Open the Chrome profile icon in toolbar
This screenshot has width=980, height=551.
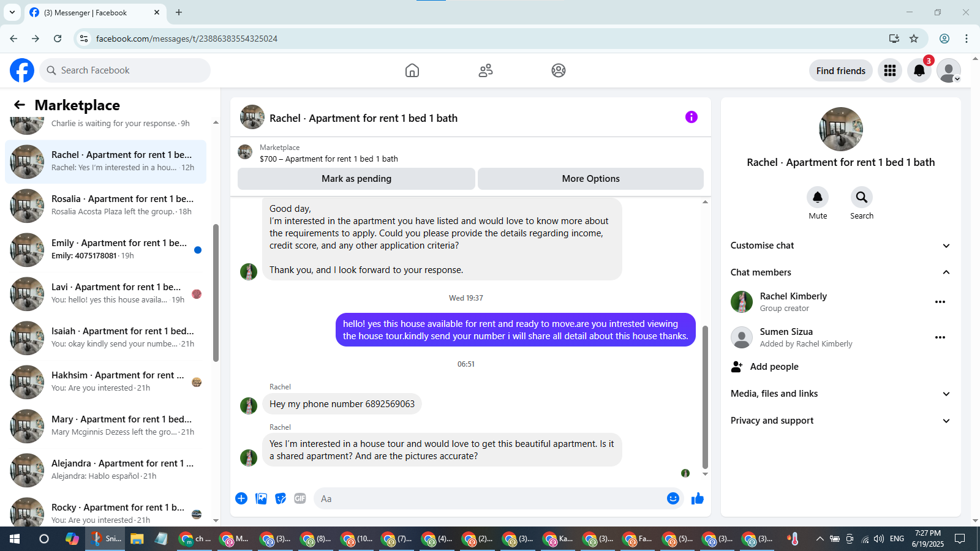(944, 39)
